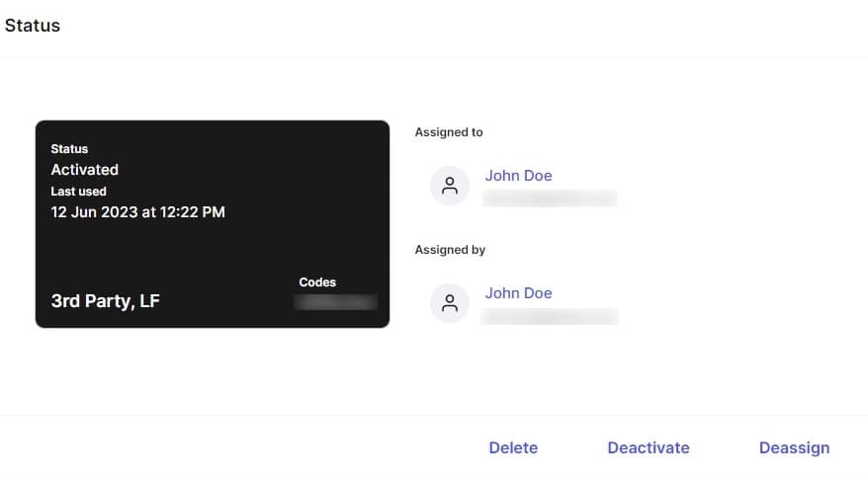Open John Doe under Assigned by
The image size is (868, 477).
click(x=518, y=293)
